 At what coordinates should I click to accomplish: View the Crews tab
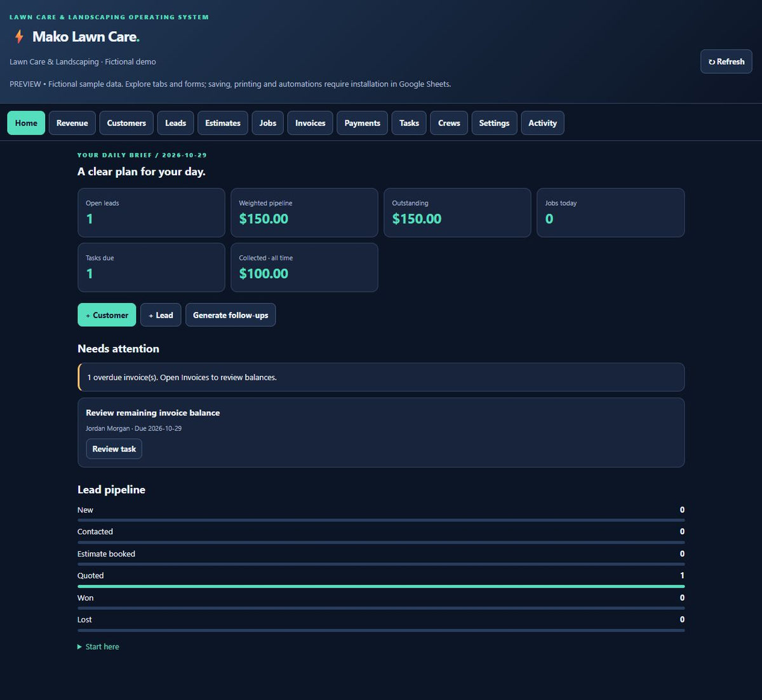coord(449,123)
